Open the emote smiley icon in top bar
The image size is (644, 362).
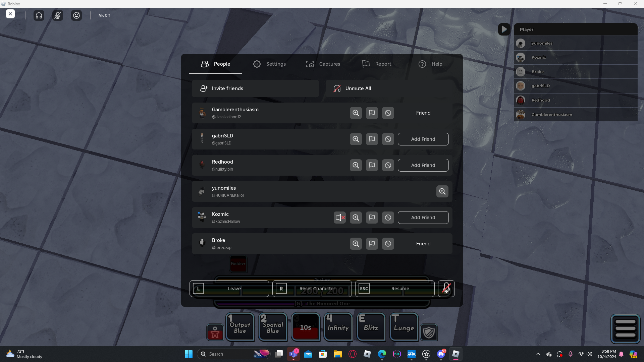click(x=76, y=15)
